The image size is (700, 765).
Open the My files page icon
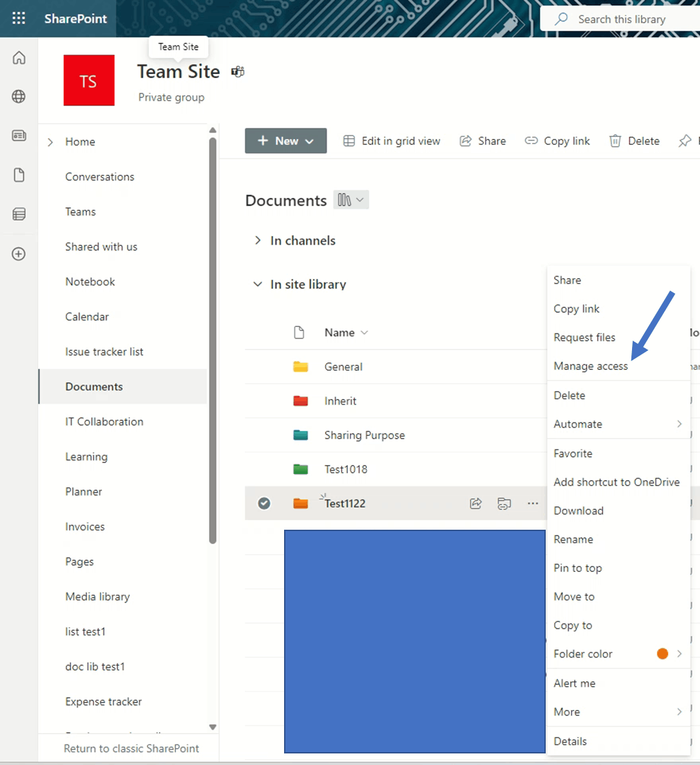click(19, 175)
